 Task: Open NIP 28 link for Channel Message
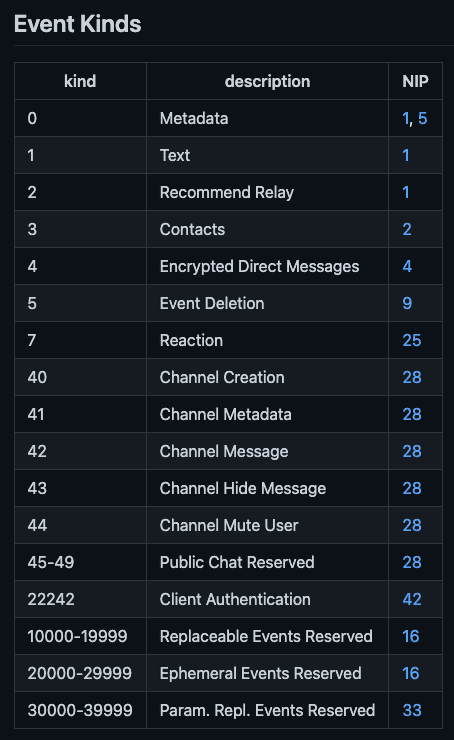pos(412,451)
